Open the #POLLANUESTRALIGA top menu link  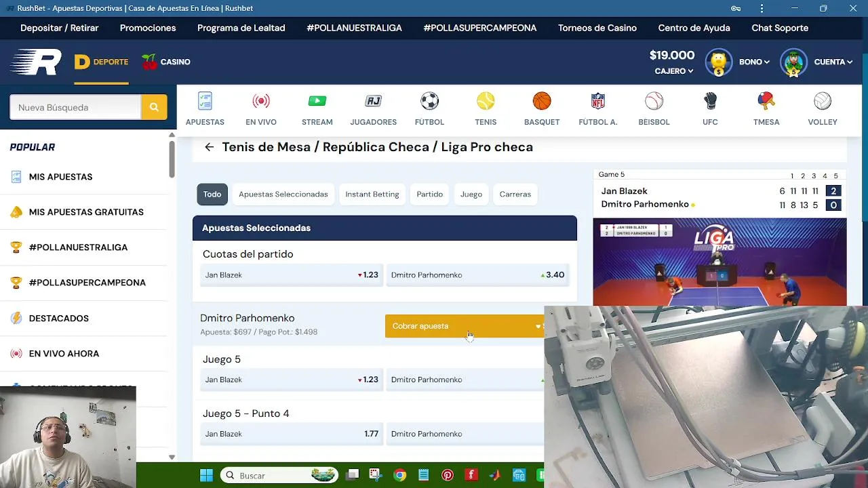[355, 28]
